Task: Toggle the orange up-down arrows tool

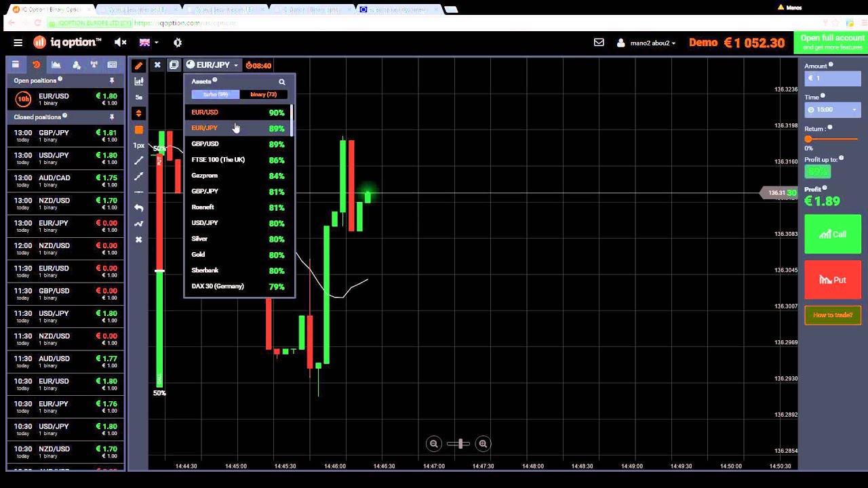Action: pyautogui.click(x=139, y=113)
